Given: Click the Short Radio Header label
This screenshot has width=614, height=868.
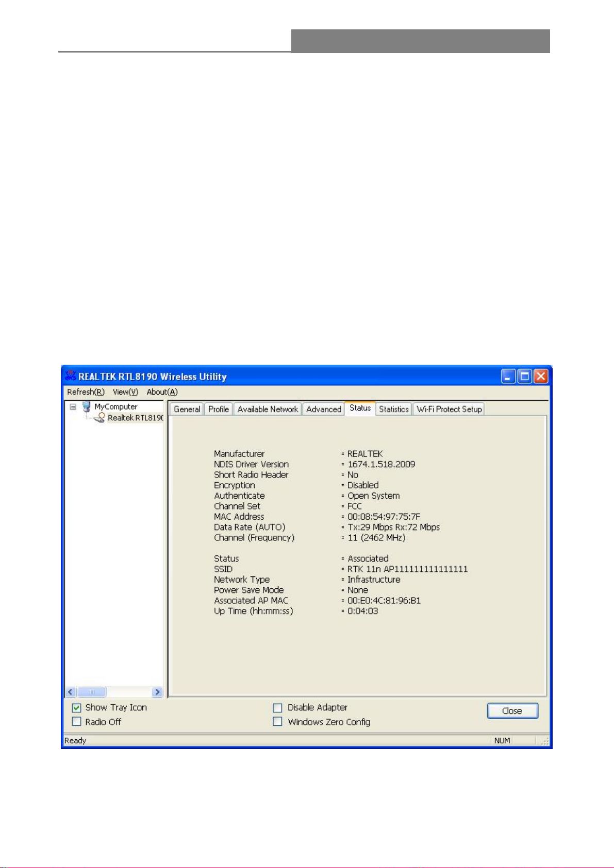Looking at the screenshot, I should pyautogui.click(x=251, y=474).
